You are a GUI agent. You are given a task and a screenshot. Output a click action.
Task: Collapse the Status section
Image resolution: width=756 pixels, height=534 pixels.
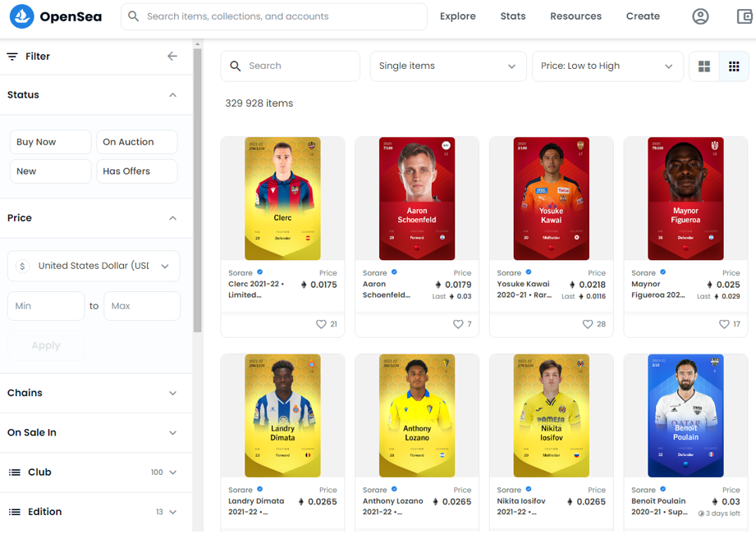point(172,95)
